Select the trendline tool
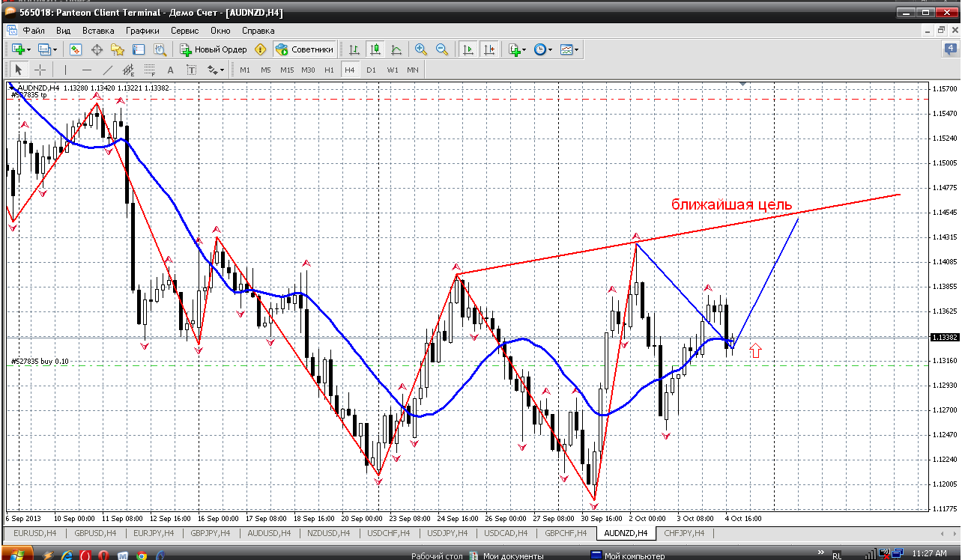This screenshot has height=560, width=965. [x=108, y=70]
